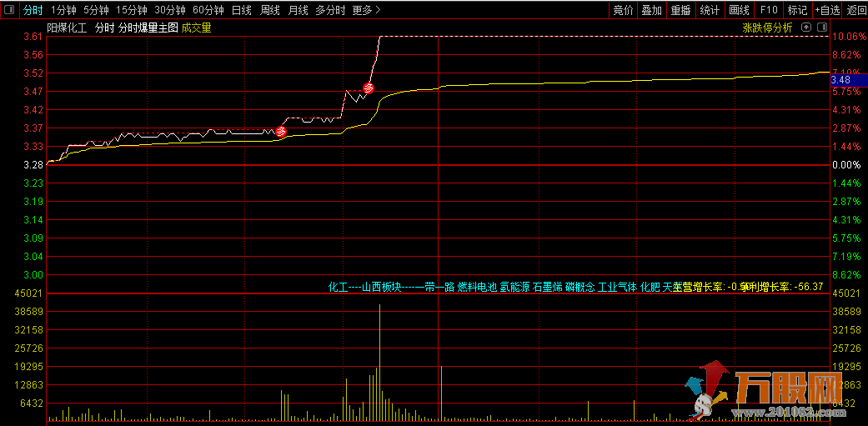This screenshot has height=426, width=868.
Task: Click the 重播 replay button
Action: point(681,10)
